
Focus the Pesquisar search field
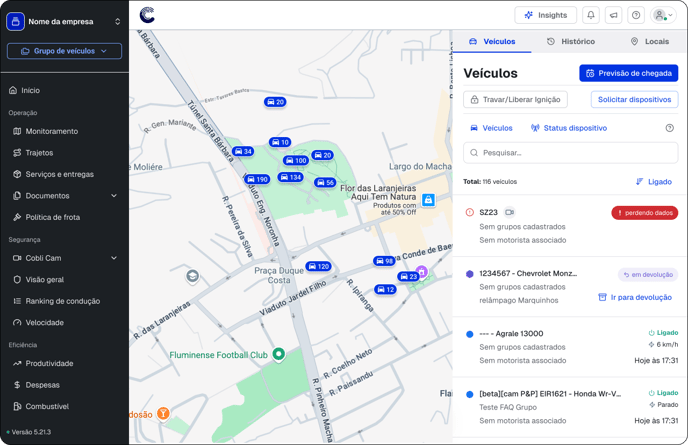pyautogui.click(x=570, y=153)
